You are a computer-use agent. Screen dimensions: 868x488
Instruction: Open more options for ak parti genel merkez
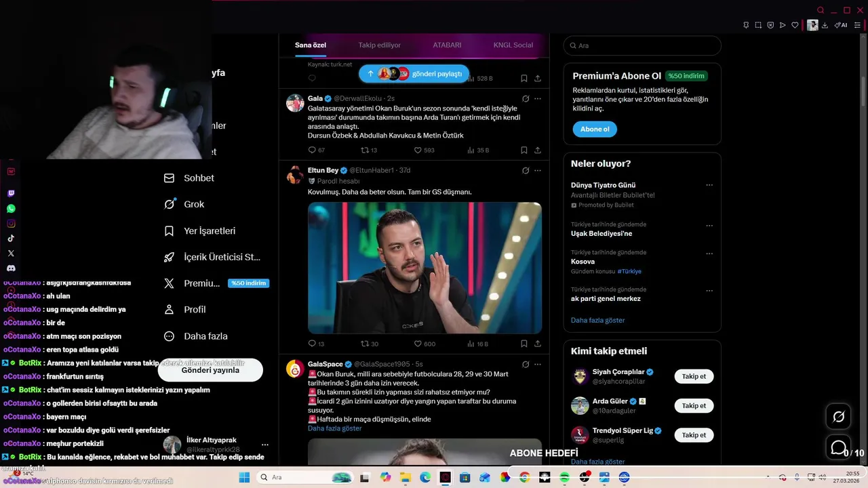coord(709,291)
